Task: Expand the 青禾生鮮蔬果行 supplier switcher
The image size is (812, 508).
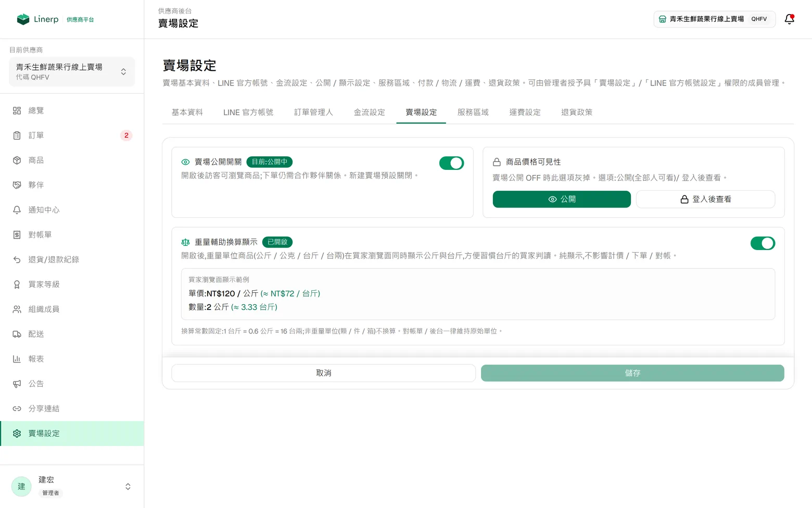Action: coord(72,72)
